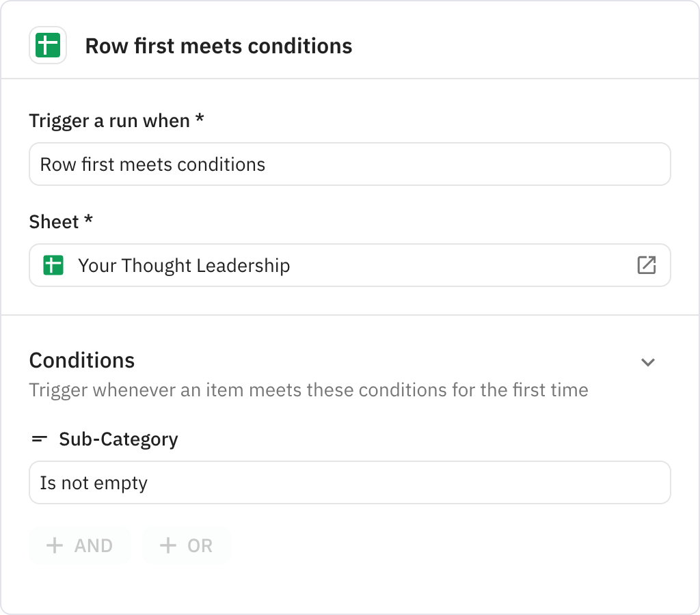The width and height of the screenshot is (700, 615).
Task: Click the plus icon on the OR button
Action: [x=166, y=545]
